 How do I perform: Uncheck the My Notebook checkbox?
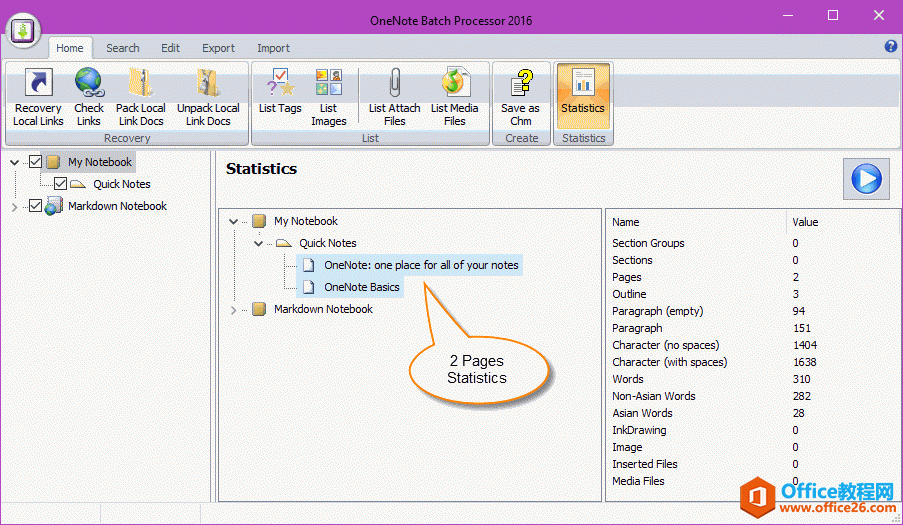(35, 162)
